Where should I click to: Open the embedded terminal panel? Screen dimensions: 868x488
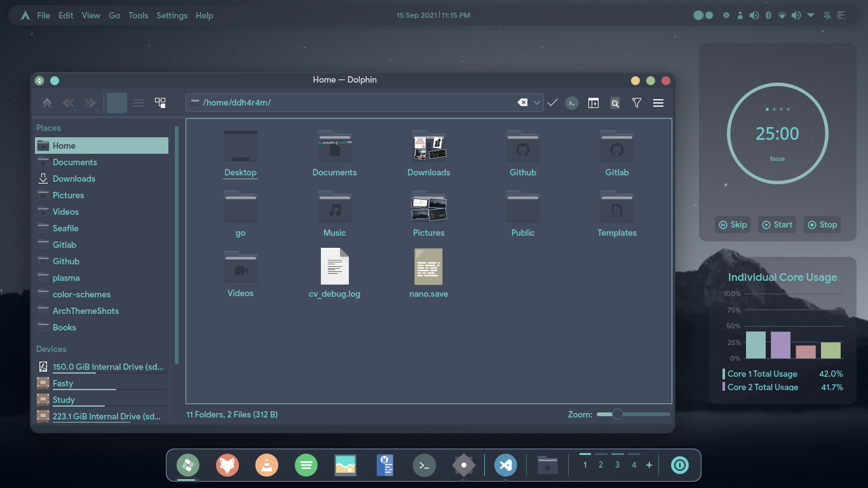coord(572,103)
